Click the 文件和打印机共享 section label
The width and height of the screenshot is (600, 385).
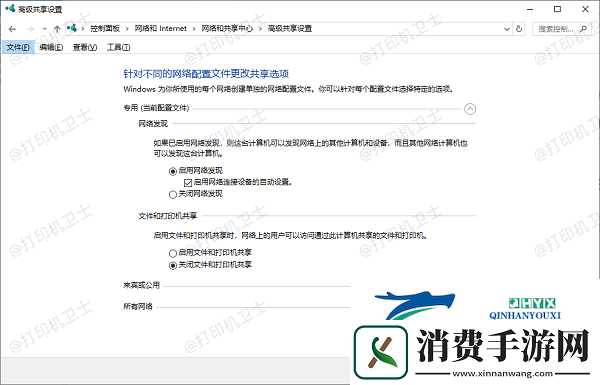[168, 216]
